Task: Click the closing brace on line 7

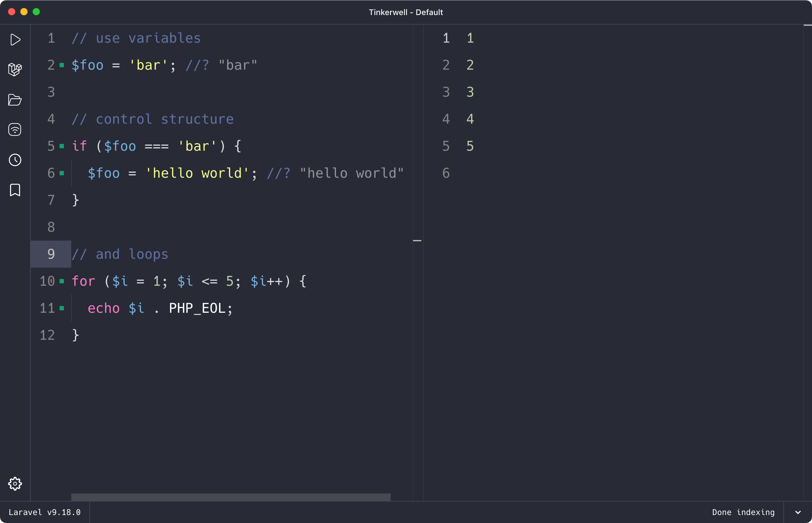Action: tap(76, 200)
